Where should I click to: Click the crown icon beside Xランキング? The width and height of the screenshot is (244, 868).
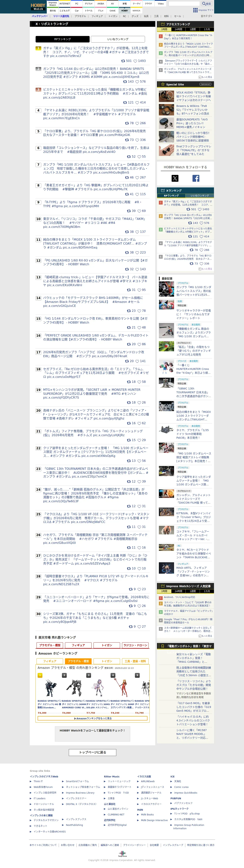(162, 190)
